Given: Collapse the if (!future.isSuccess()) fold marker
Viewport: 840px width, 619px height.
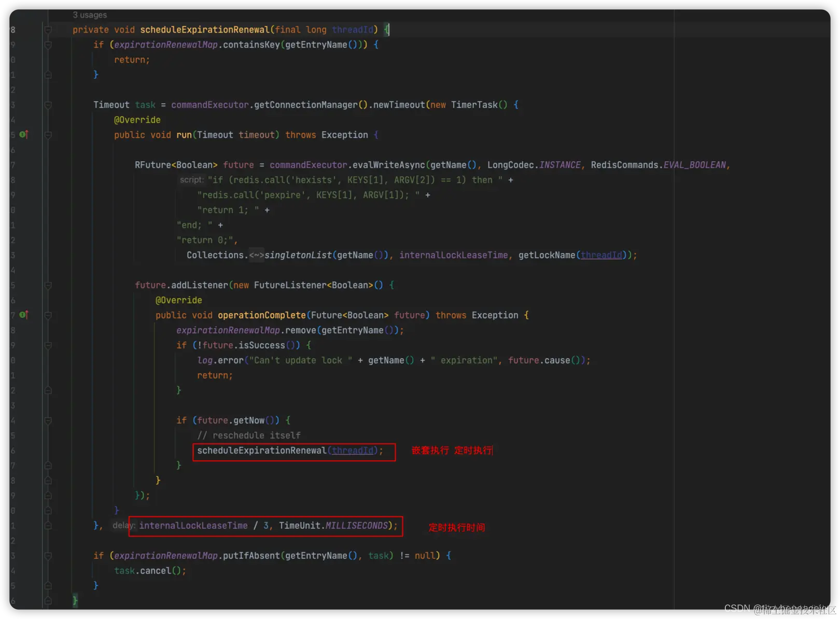Looking at the screenshot, I should click(x=48, y=345).
